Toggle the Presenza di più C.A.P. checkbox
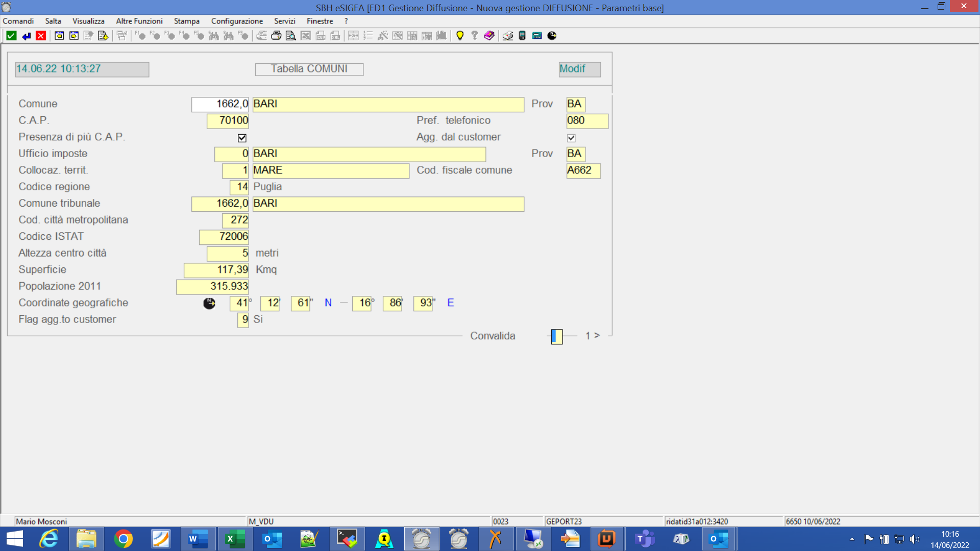The image size is (980, 551). coord(242,138)
